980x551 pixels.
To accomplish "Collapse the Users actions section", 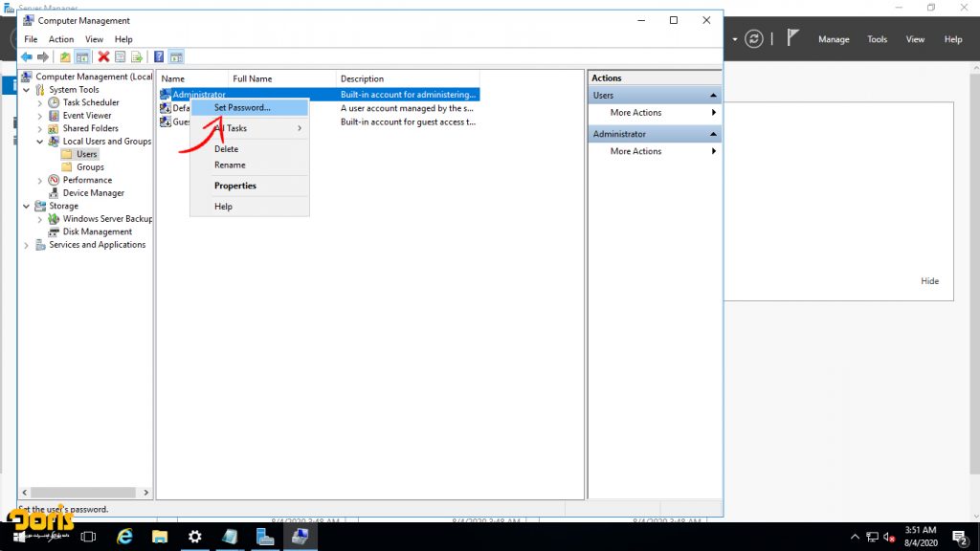I will (713, 96).
